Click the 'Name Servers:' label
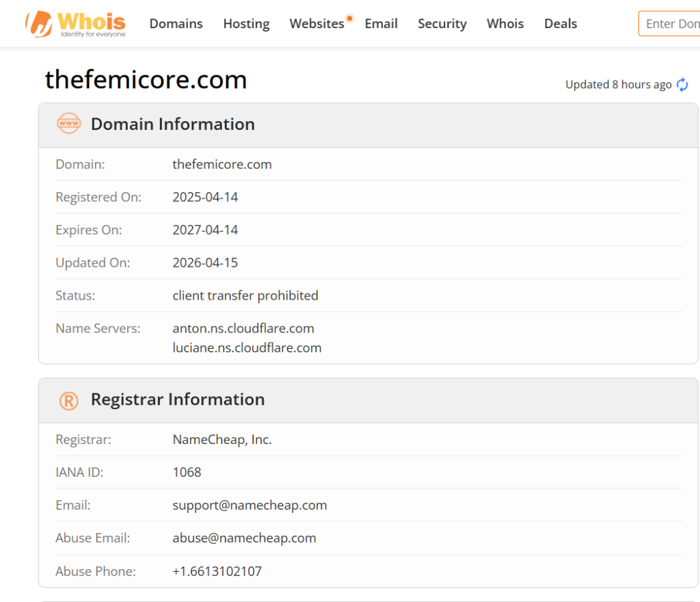700x602 pixels. 98,328
